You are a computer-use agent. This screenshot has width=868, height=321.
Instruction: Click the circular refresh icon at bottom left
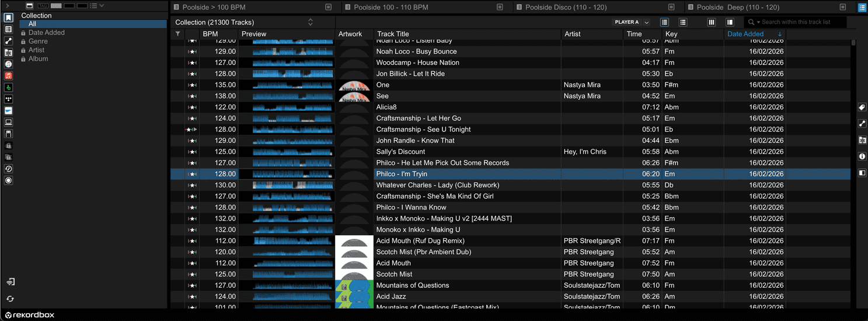[10, 299]
